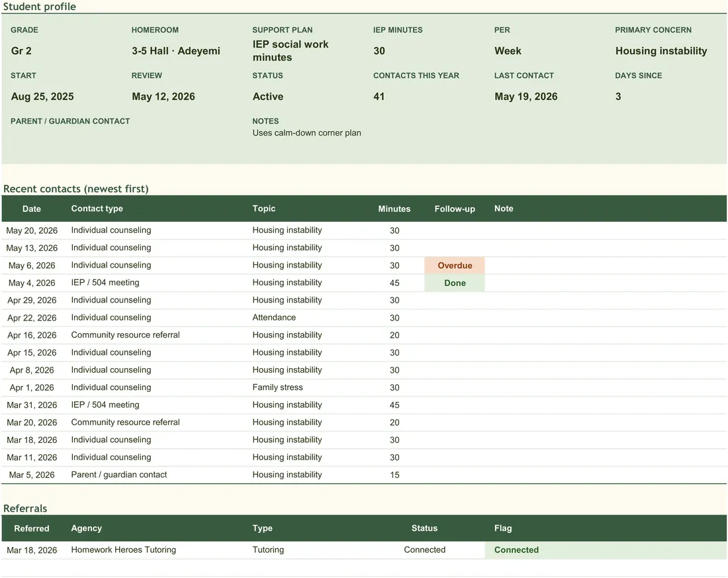Image resolution: width=728 pixels, height=578 pixels.
Task: Select 'IEP / 504 meeting' in Mar 31 row
Action: pyautogui.click(x=105, y=405)
